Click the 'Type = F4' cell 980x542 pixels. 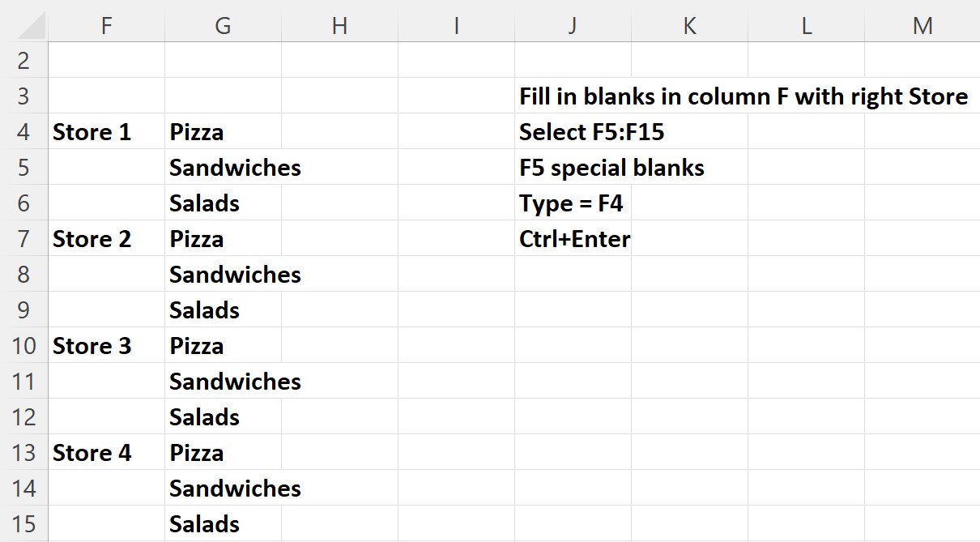click(571, 203)
